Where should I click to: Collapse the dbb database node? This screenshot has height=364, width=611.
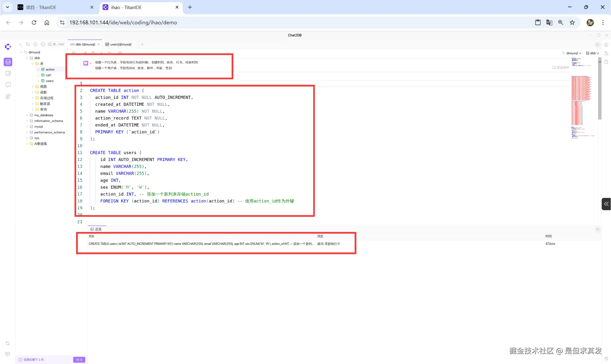click(27, 58)
